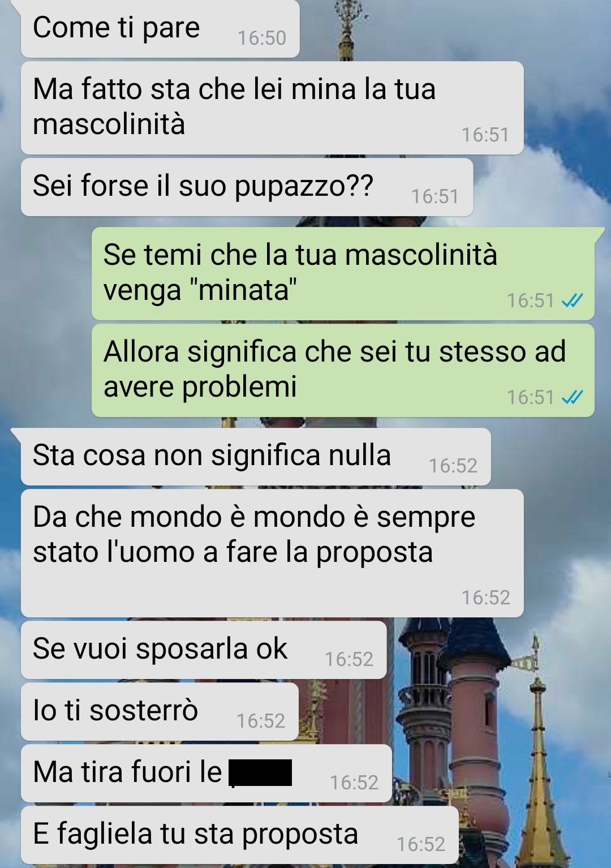Select the green 'Se temi che la tua mascolinità' bubble
The width and height of the screenshot is (611, 868).
343,273
